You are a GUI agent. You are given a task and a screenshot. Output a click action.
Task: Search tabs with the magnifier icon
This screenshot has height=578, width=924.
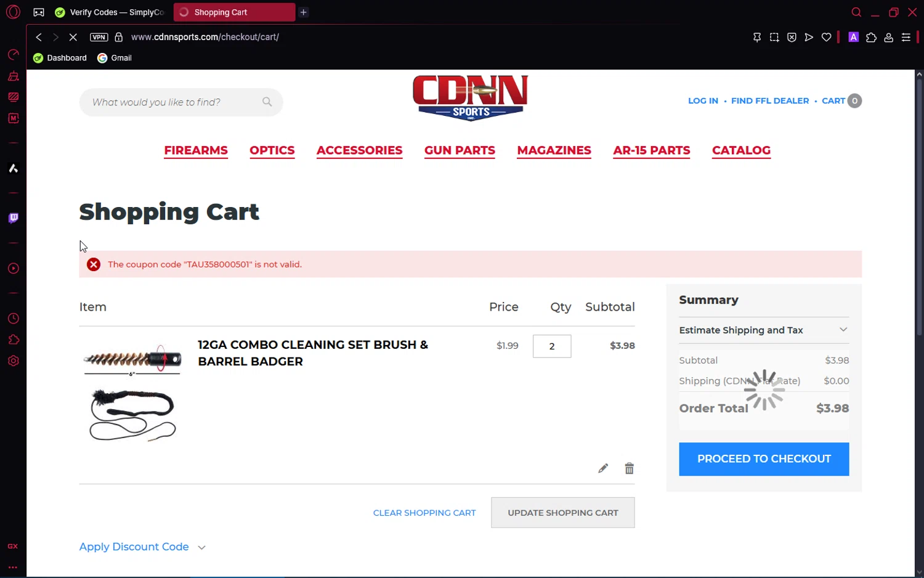coord(856,12)
